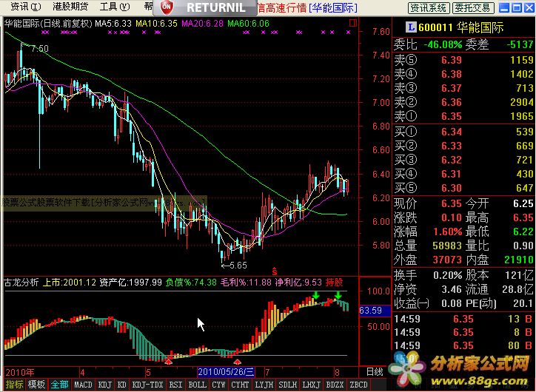Click the highlighted date 2010/05/26/三
Image resolution: width=536 pixels, height=392 pixels.
226,371
